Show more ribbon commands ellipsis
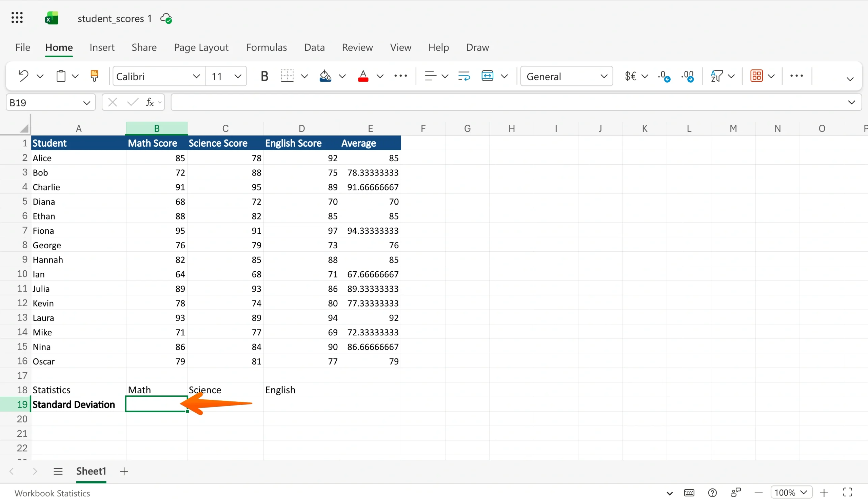868x500 pixels. pos(796,76)
